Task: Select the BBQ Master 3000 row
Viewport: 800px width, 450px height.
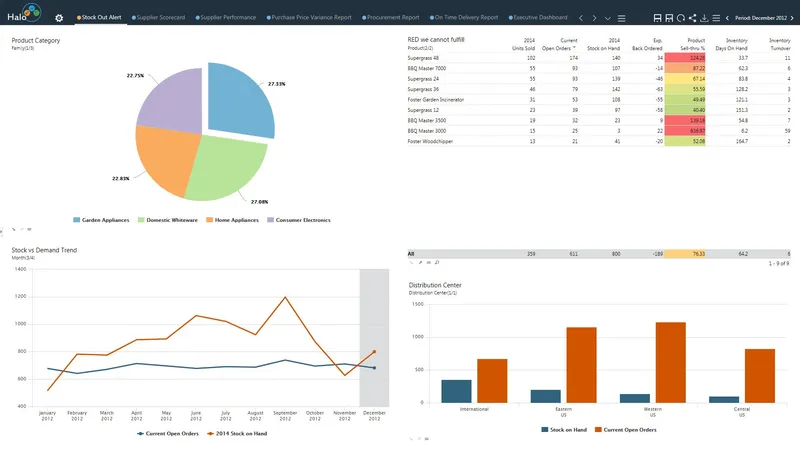Action: [x=598, y=131]
